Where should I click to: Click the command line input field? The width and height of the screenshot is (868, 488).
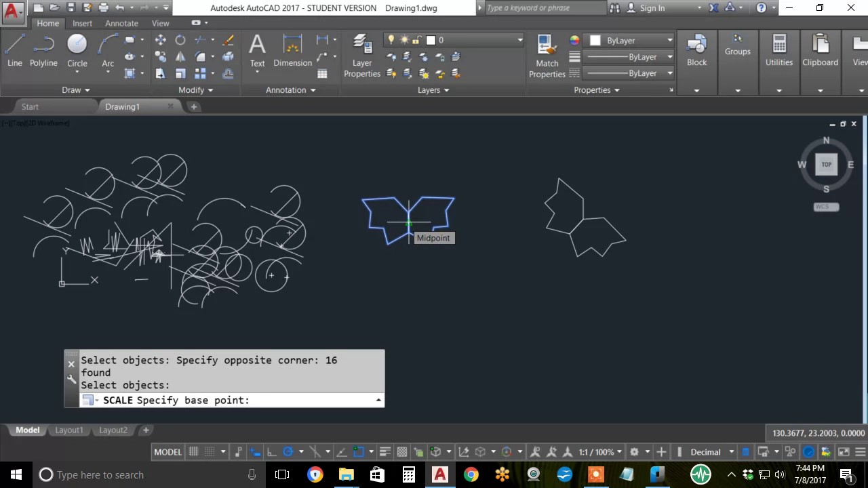231,400
